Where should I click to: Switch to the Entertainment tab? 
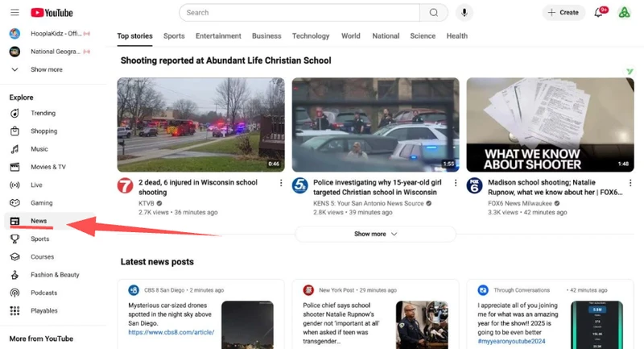pyautogui.click(x=218, y=36)
